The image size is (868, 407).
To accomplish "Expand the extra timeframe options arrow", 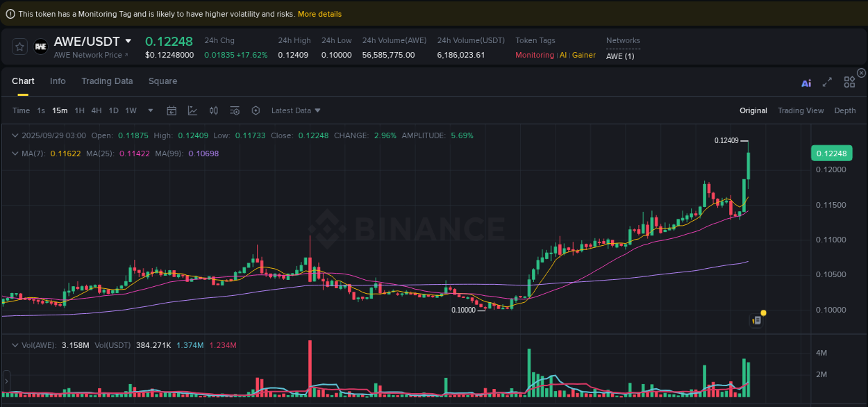I will tap(150, 110).
